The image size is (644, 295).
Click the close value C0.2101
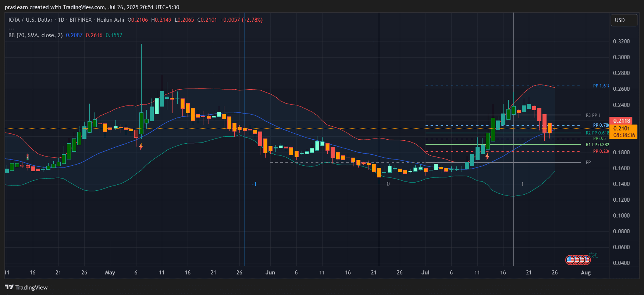[x=207, y=20]
